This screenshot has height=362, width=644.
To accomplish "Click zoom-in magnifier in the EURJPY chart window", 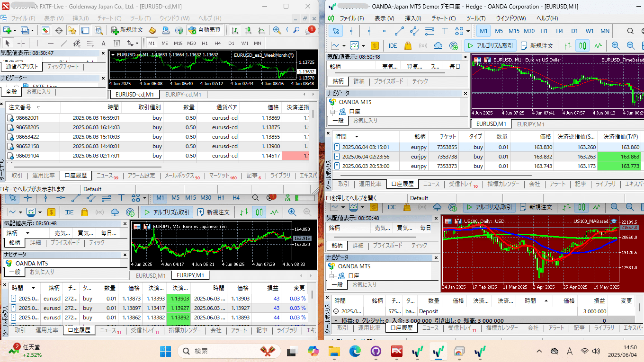I will tap(292, 212).
